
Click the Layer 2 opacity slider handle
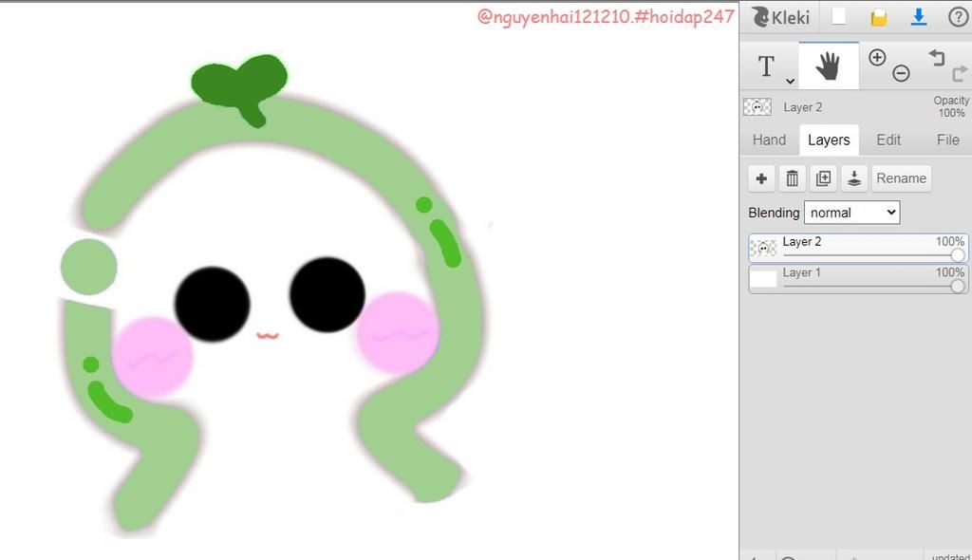pyautogui.click(x=958, y=255)
